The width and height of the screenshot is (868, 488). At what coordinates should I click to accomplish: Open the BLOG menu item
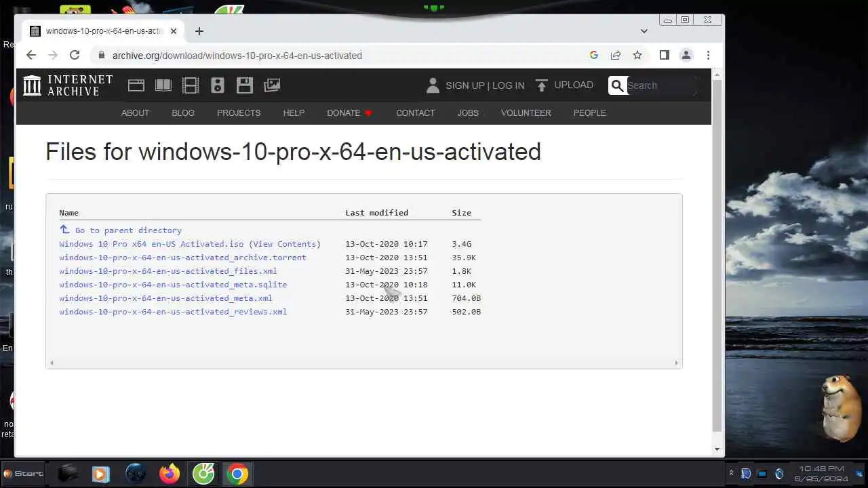[x=183, y=113]
